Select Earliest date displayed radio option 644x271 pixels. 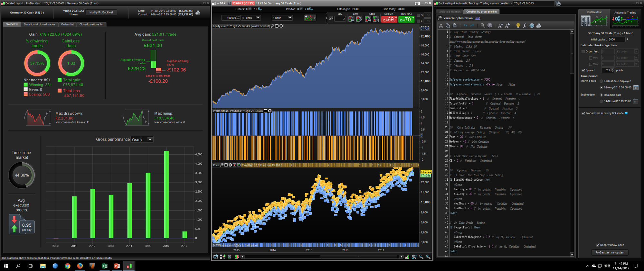pyautogui.click(x=601, y=81)
